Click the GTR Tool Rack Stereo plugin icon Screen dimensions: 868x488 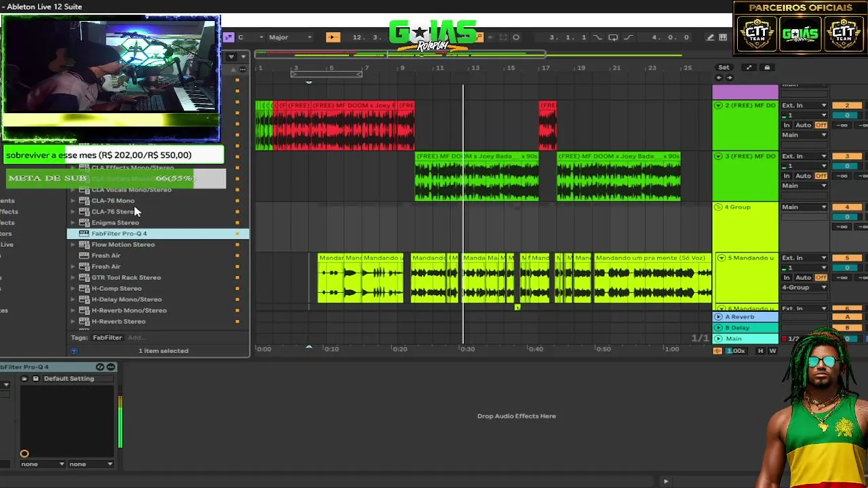[84, 277]
